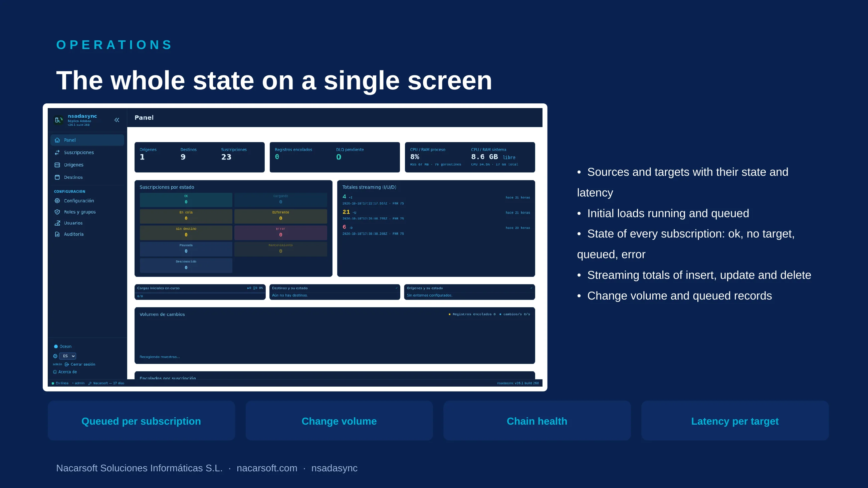
Task: Click the globe language icon
Action: coord(55,356)
